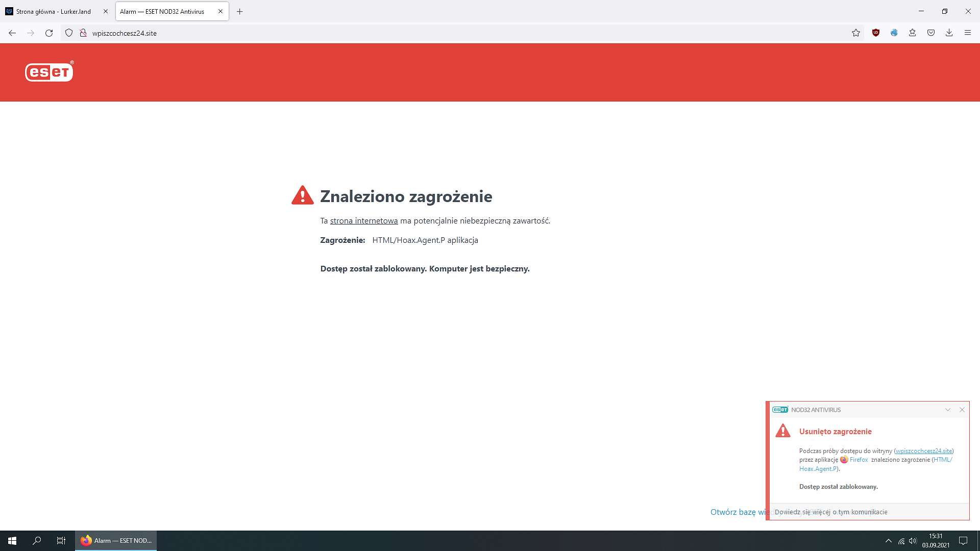The width and height of the screenshot is (980, 551).
Task: Open the 'Otwórz bazę wiedzy' link
Action: (x=738, y=512)
